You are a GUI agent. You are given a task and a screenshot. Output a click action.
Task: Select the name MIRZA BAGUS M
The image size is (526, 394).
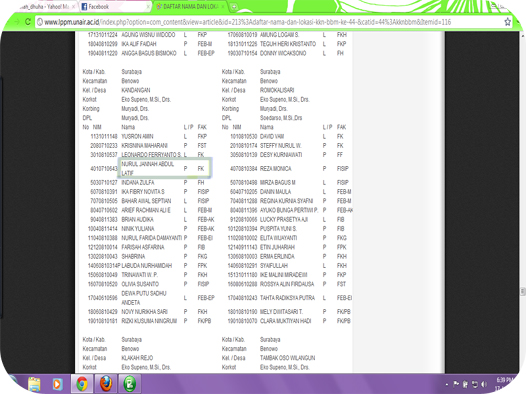(x=278, y=182)
